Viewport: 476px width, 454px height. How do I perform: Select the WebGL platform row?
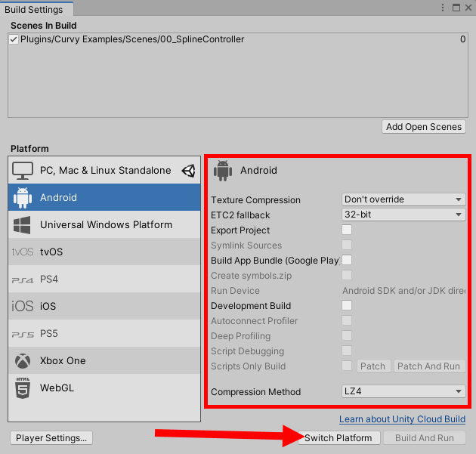click(104, 388)
